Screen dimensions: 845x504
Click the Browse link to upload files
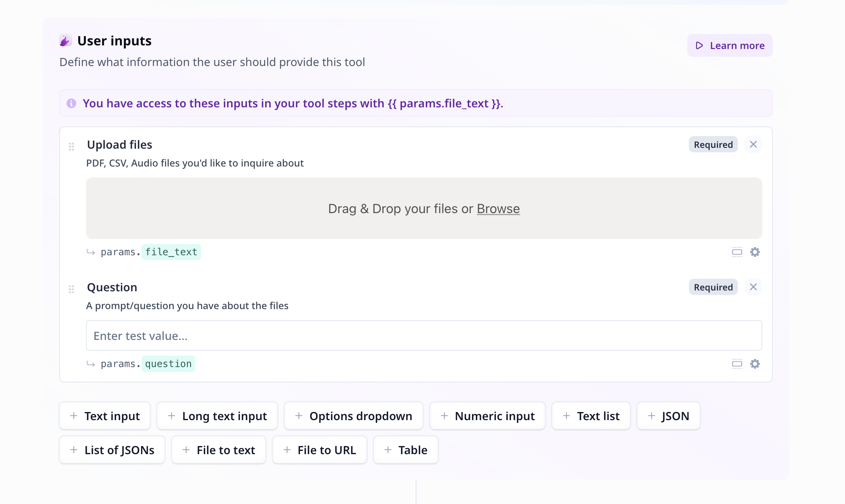pos(498,208)
